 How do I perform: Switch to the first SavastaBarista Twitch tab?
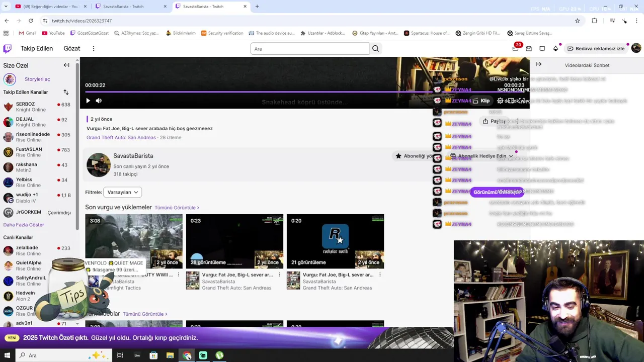coord(132,7)
